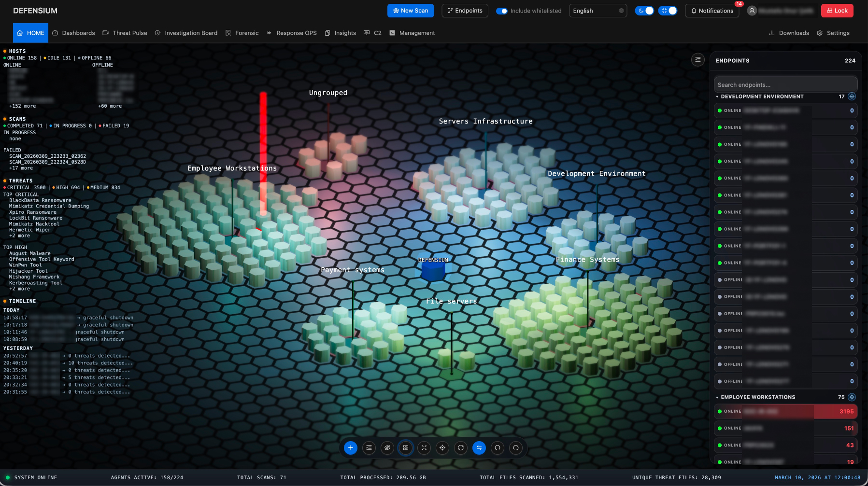Click the red Lock button
868x486 pixels.
click(837, 11)
